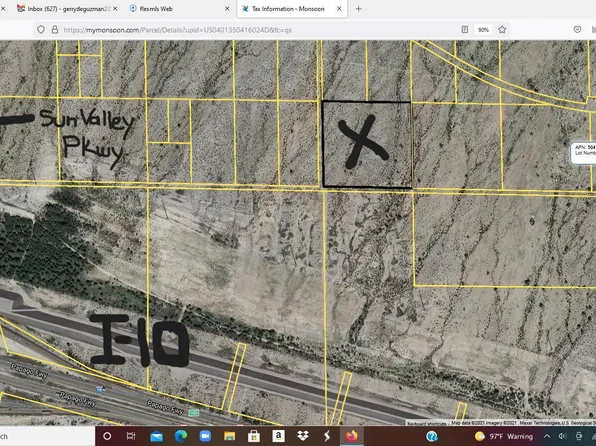Open Cortana circle on the taskbar

pyautogui.click(x=107, y=436)
